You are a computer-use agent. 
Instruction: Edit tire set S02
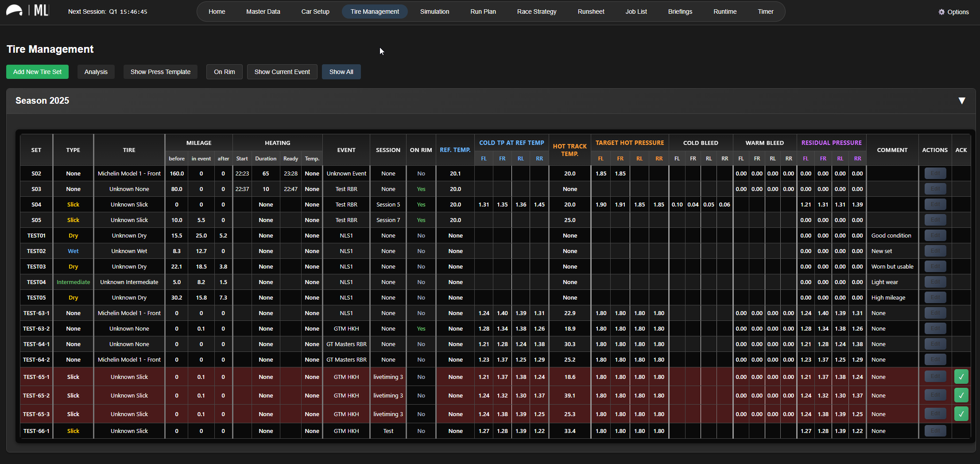coord(935,173)
